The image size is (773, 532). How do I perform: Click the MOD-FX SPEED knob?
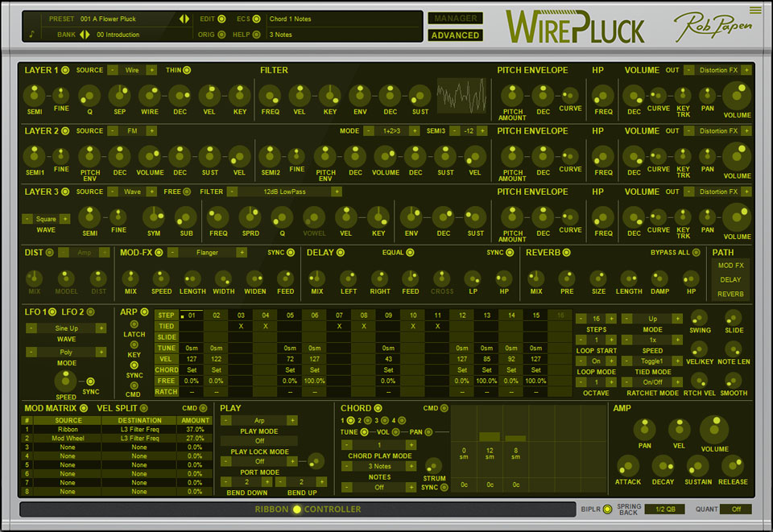pyautogui.click(x=161, y=278)
